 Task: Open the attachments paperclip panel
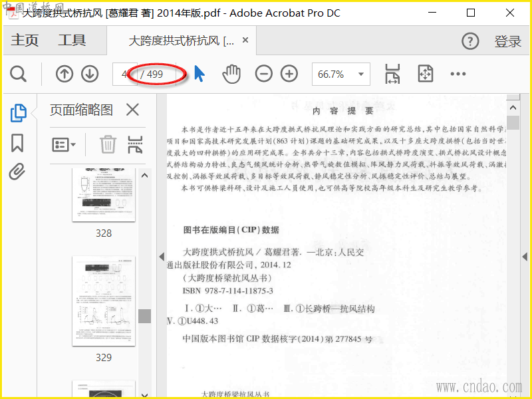coord(17,172)
